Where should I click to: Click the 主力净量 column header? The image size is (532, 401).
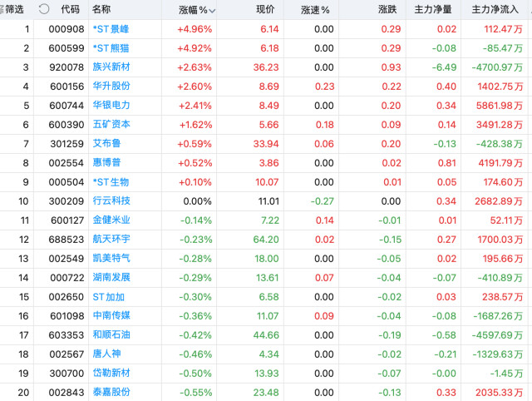tap(439, 10)
